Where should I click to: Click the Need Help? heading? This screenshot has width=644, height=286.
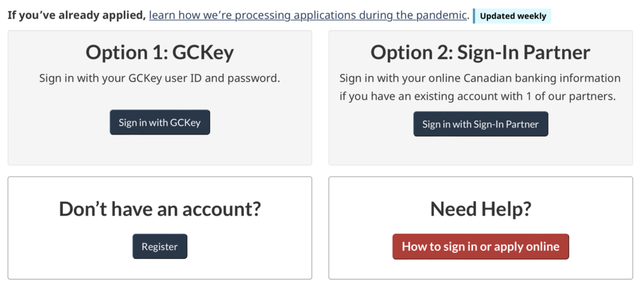480,209
